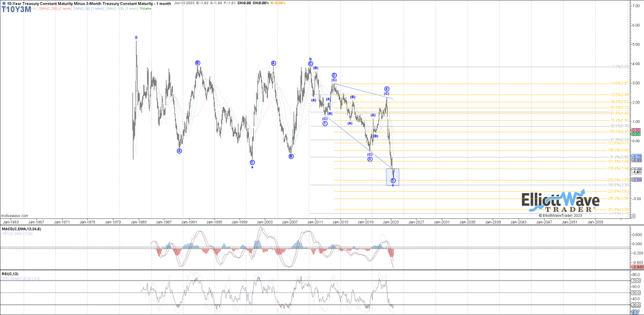Select the blue target box near the chart low

[x=393, y=177]
